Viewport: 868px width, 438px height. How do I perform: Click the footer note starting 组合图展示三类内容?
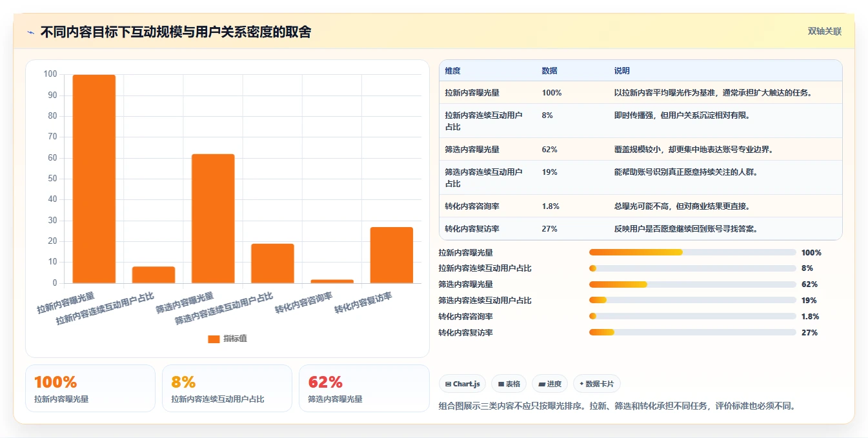click(618, 406)
